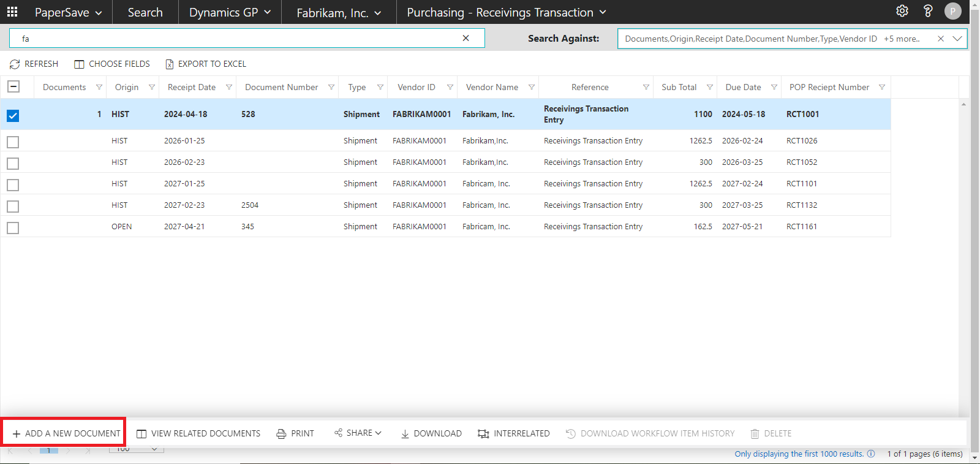
Task: Click the Print icon in bottom toolbar
Action: (x=281, y=433)
